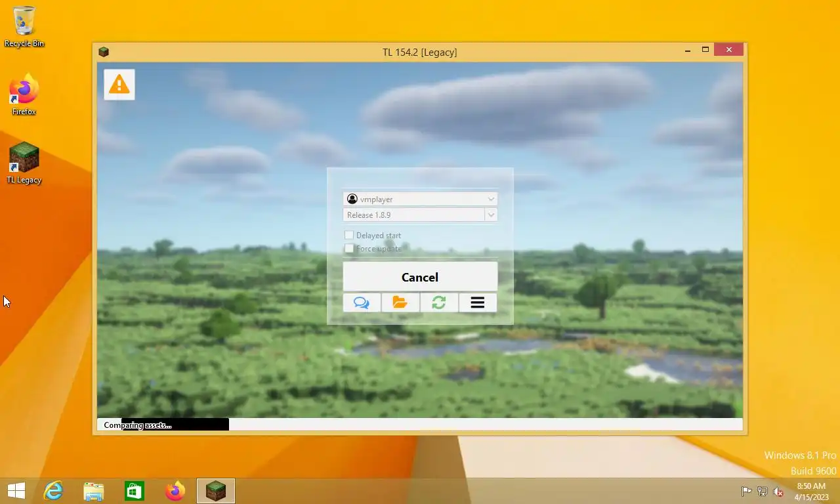Launch Internet Explorer from the taskbar

pyautogui.click(x=53, y=491)
